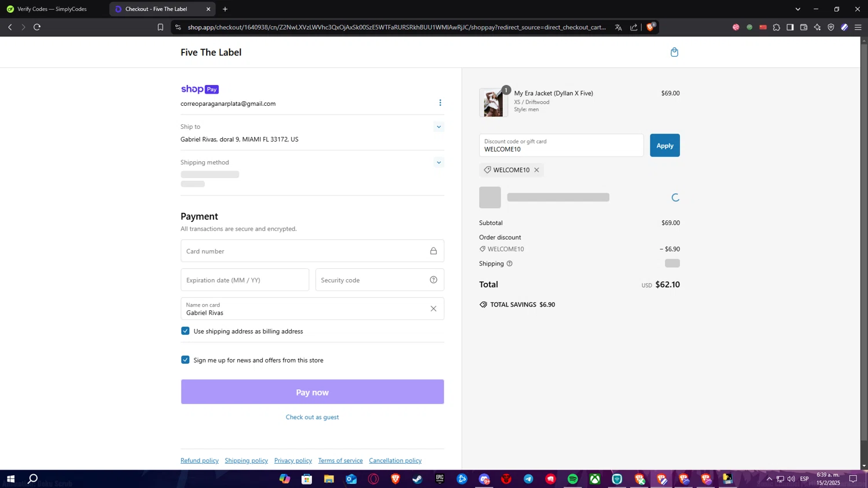Click the Pay now button
The image size is (868, 488).
pyautogui.click(x=312, y=392)
